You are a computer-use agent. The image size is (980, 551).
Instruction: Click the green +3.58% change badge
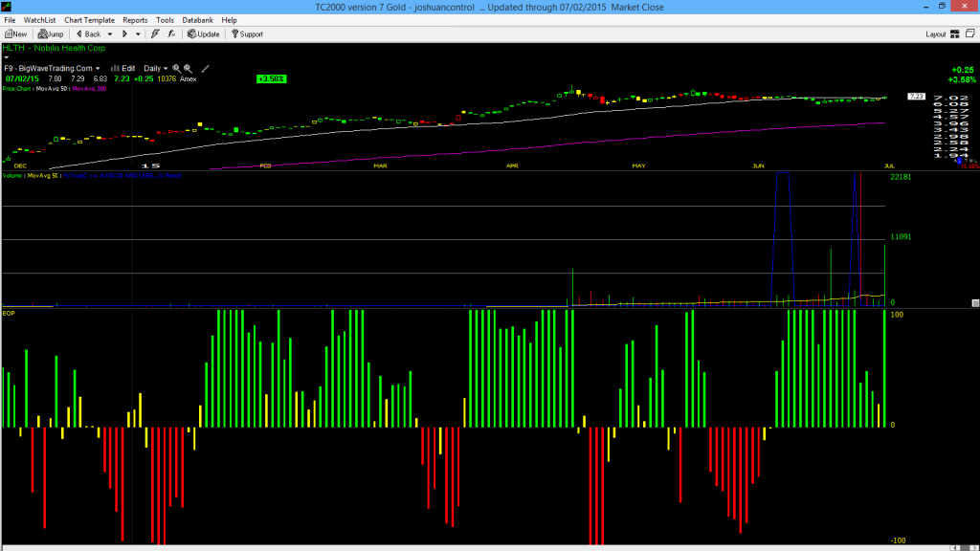[x=271, y=78]
